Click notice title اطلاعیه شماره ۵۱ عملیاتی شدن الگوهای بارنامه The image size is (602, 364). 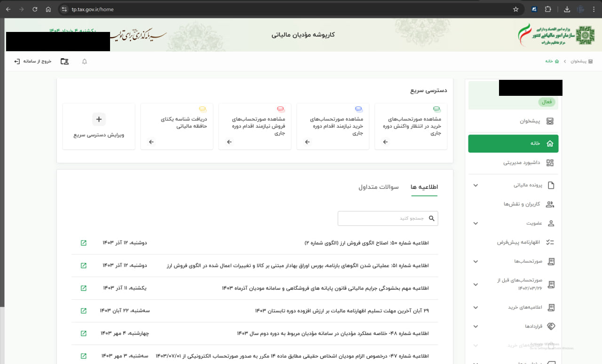pyautogui.click(x=298, y=265)
